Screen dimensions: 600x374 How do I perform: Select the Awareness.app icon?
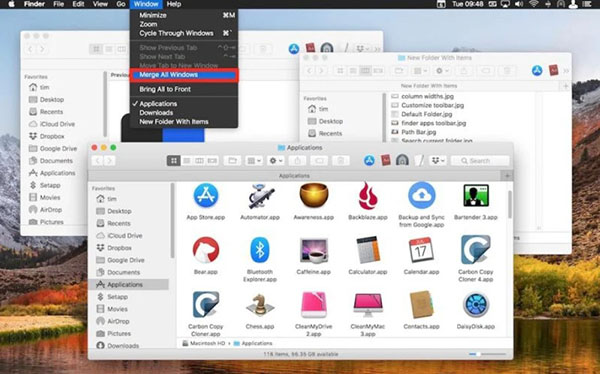pyautogui.click(x=314, y=195)
